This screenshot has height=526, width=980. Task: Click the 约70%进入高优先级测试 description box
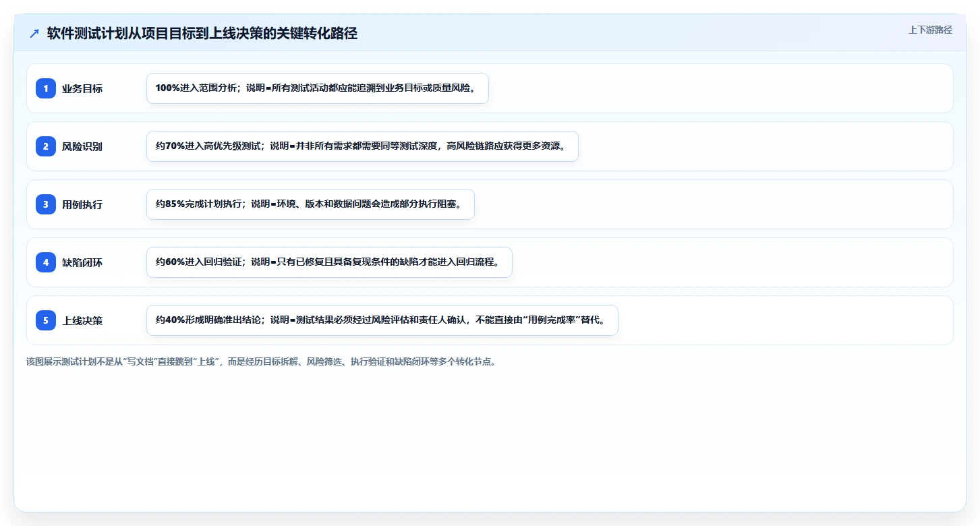coord(362,146)
